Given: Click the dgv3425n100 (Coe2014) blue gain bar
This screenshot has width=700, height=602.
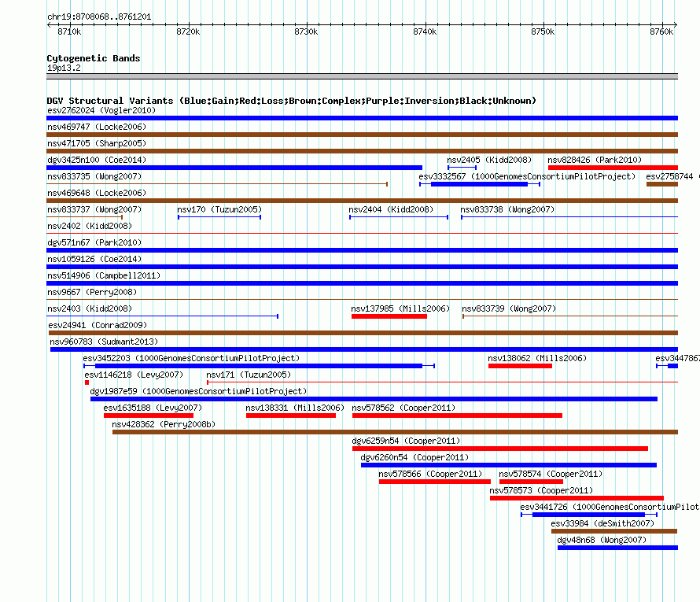Looking at the screenshot, I should pos(234,168).
